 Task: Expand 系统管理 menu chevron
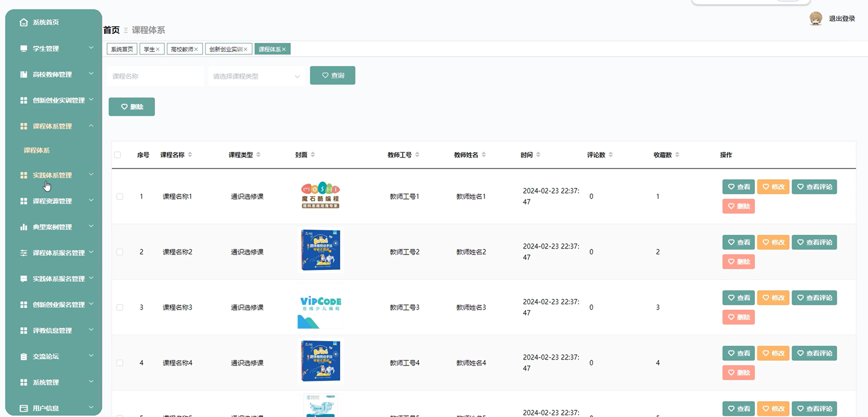[91, 382]
